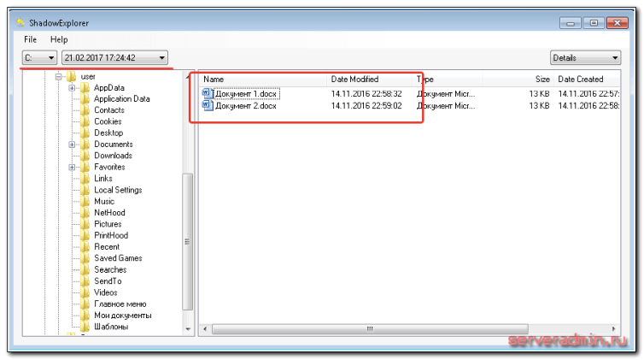The width and height of the screenshot is (644, 360).
Task: Open the Help menu
Action: 59,39
